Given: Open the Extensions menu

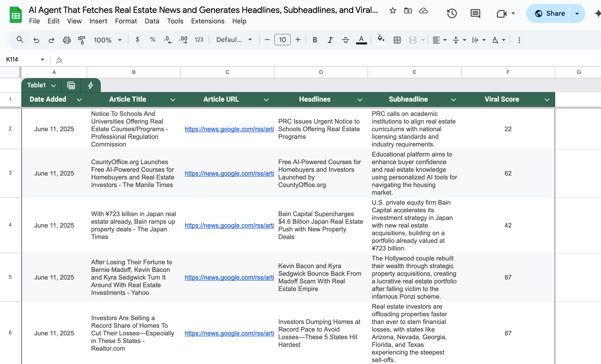Looking at the screenshot, I should pos(208,21).
